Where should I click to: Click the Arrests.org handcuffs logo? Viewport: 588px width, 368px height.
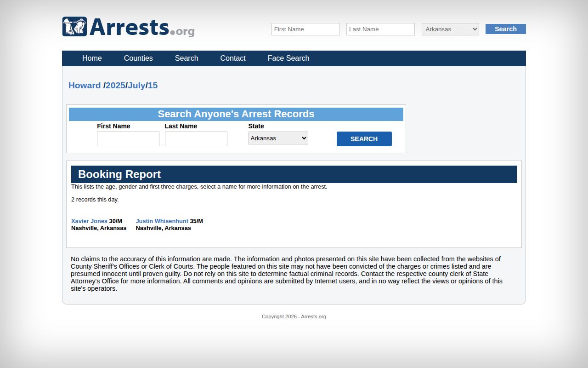[x=128, y=27]
